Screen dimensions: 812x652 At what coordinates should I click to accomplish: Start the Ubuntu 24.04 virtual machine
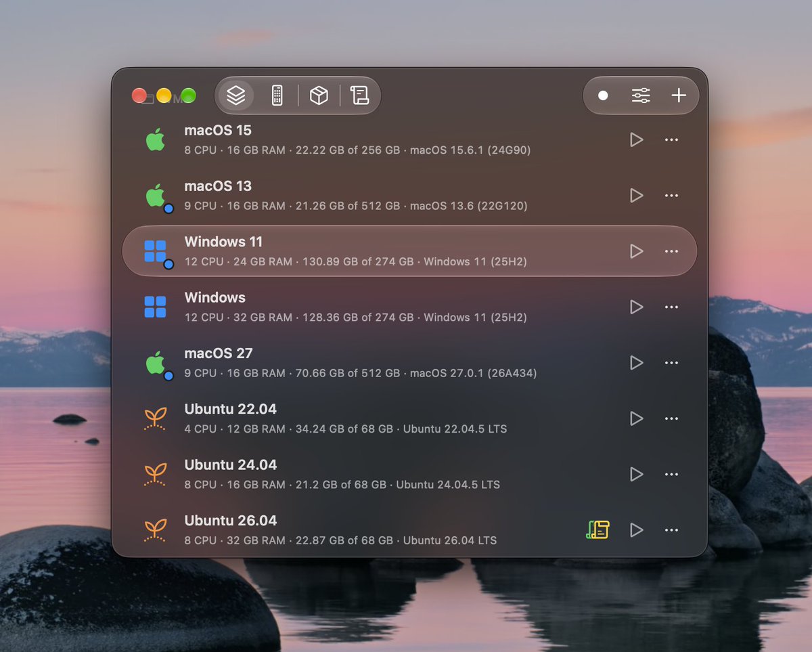[x=636, y=474]
